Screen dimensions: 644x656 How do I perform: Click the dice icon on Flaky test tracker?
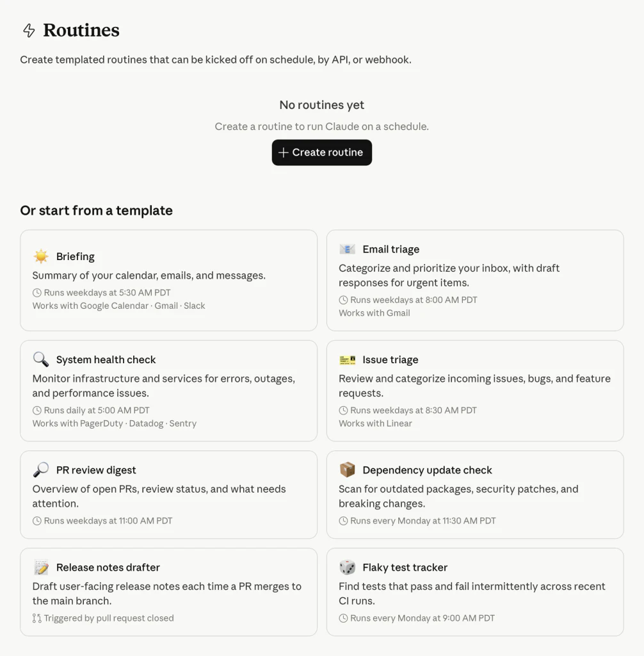(347, 567)
